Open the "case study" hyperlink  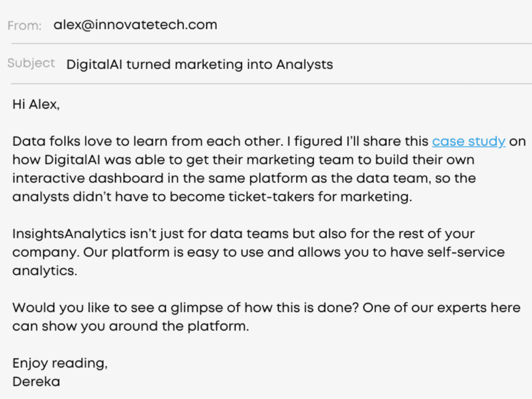coord(469,141)
